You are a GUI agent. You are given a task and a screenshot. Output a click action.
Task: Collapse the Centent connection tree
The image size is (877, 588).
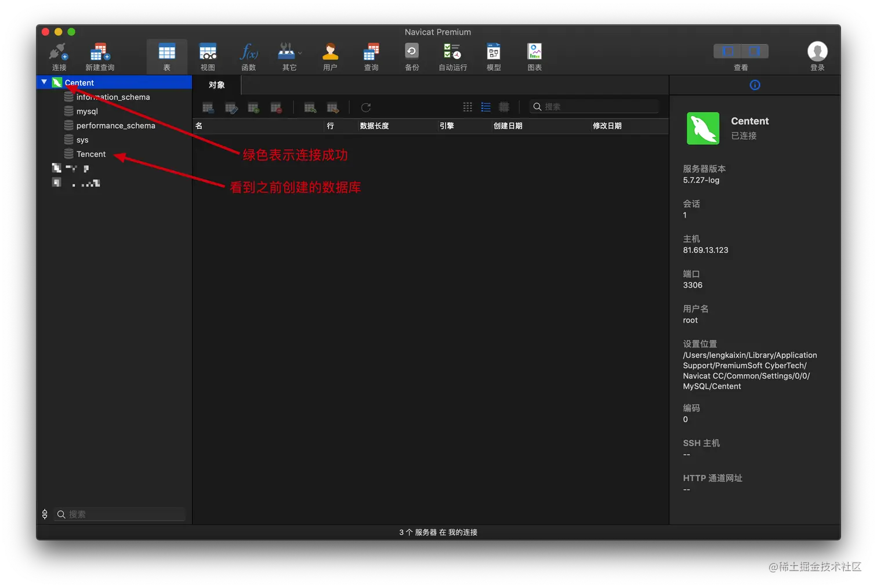pyautogui.click(x=44, y=82)
